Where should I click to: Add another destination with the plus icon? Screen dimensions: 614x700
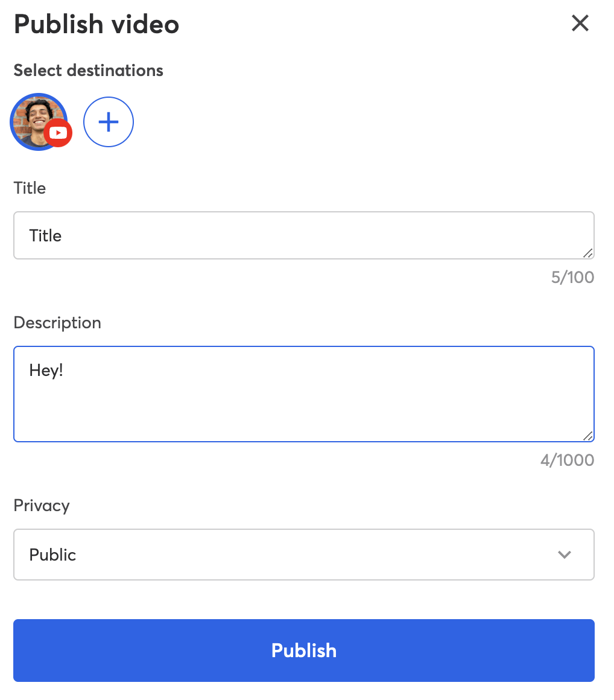[109, 122]
